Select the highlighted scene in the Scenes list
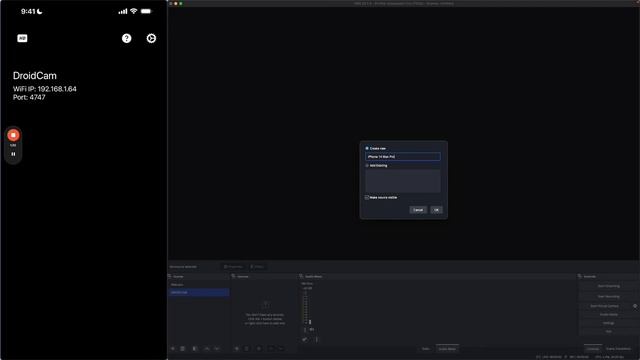Viewport: 640px width, 360px height. (x=199, y=292)
